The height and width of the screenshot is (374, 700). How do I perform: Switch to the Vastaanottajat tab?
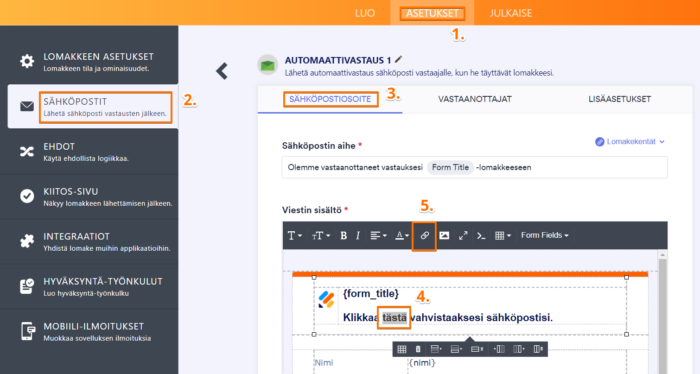[475, 99]
